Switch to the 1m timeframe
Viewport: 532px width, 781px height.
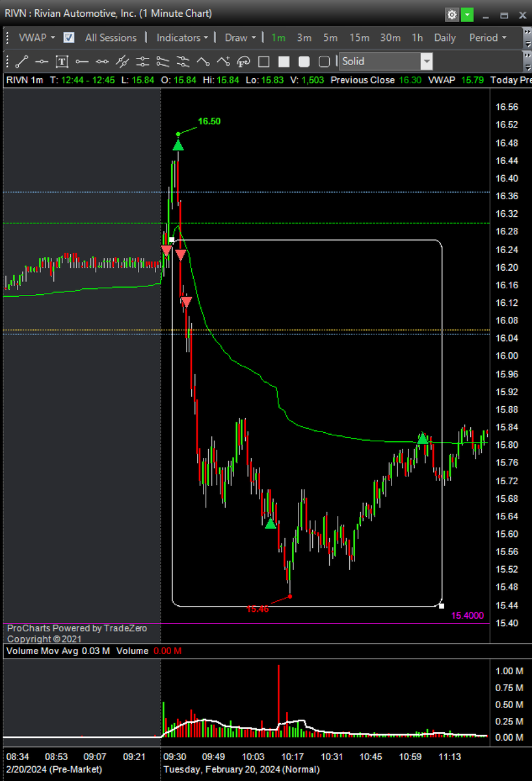(x=278, y=38)
